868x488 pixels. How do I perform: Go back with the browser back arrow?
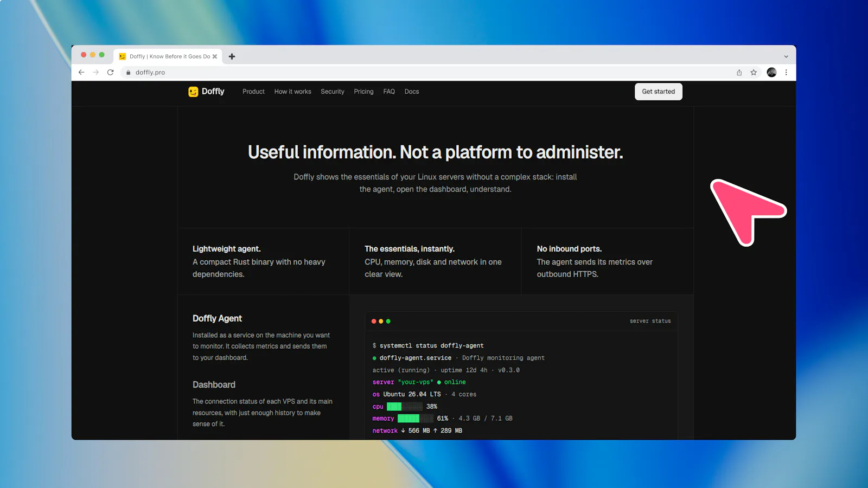pos(81,72)
